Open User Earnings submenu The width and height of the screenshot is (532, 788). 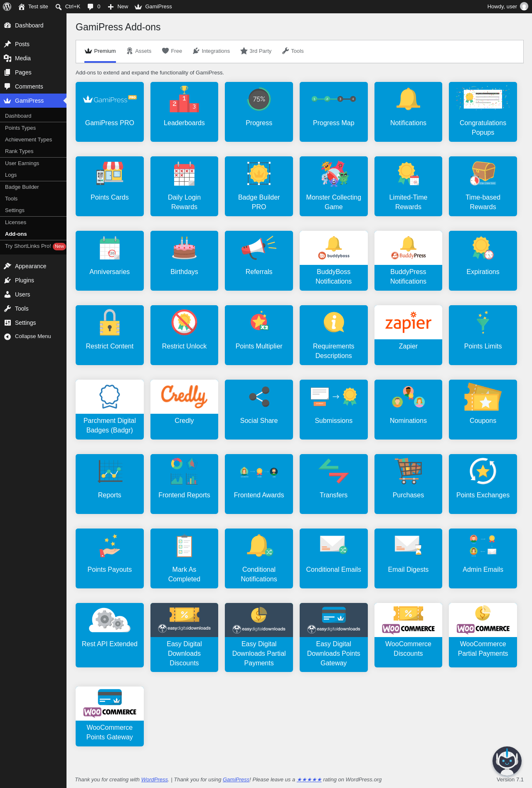click(33, 163)
